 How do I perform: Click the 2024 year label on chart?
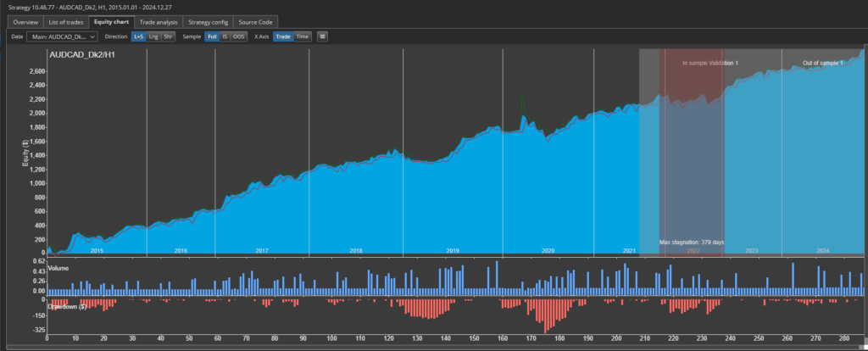[823, 251]
